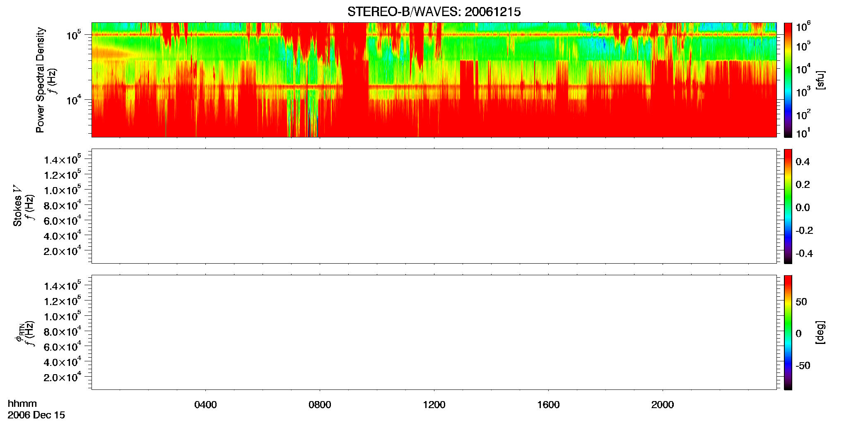Click the 8.0×10^4 tick in Stokes panel

click(63, 204)
